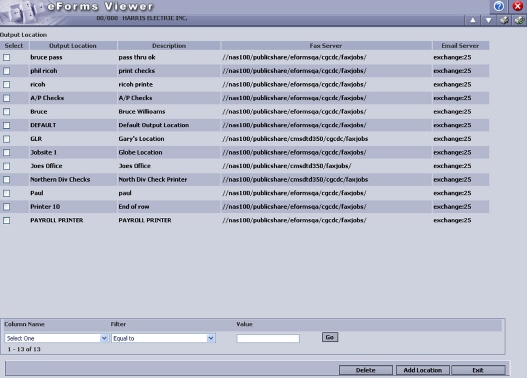The width and height of the screenshot is (527, 378).
Task: Click the Delete button
Action: coord(366,370)
